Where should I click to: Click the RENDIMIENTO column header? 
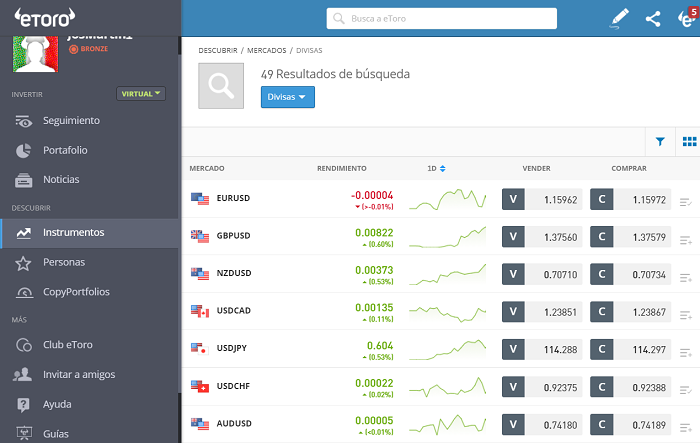coord(342,168)
